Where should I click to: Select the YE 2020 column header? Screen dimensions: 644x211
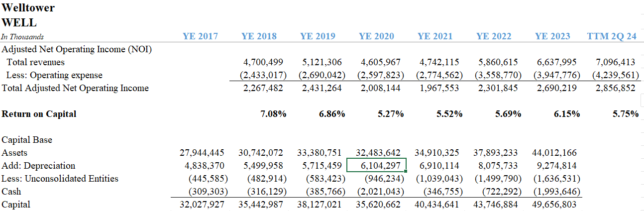pyautogui.click(x=376, y=36)
